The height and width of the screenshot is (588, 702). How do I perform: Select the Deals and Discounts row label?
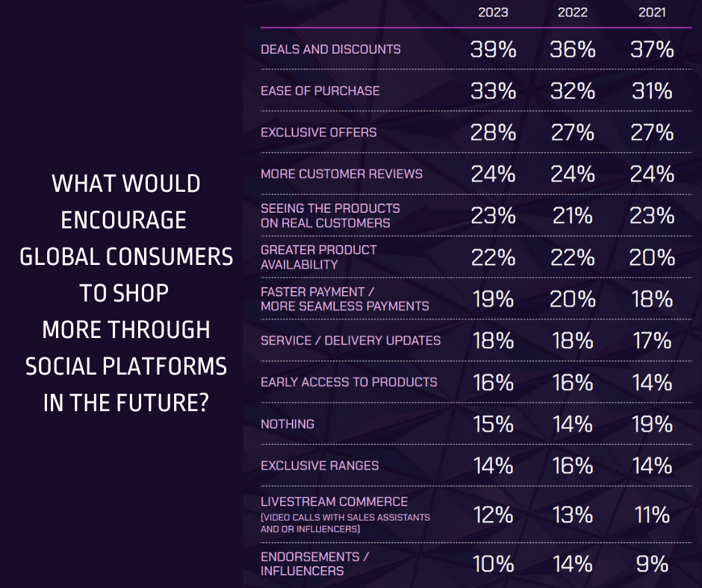[330, 49]
